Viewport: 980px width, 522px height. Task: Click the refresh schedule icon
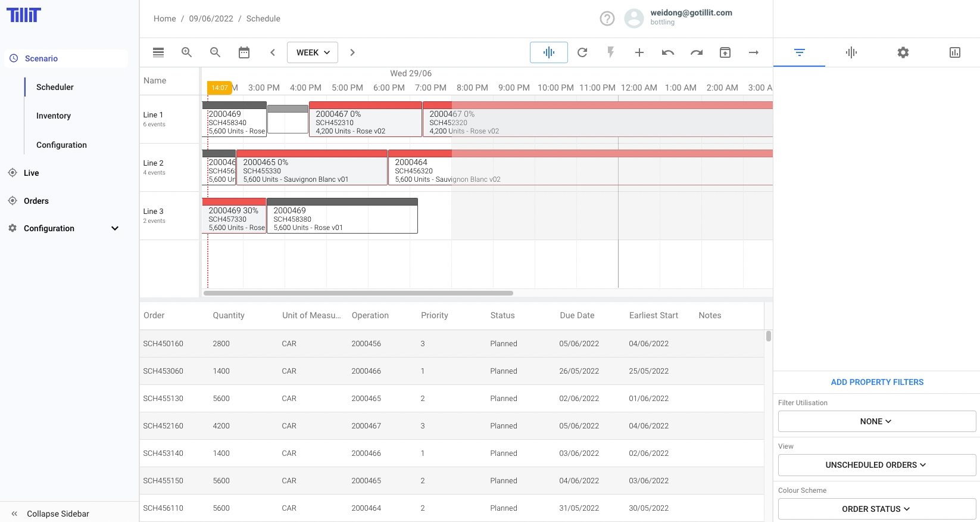tap(582, 52)
